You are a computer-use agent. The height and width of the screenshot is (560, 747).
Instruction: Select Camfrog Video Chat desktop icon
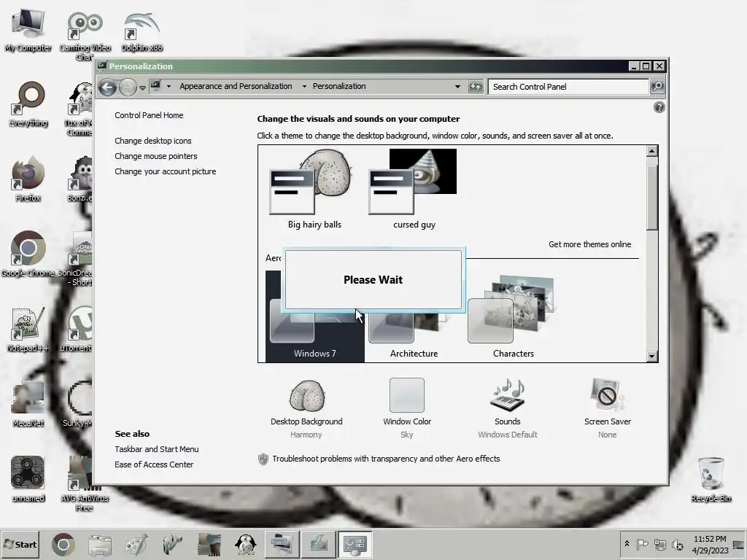pyautogui.click(x=85, y=36)
